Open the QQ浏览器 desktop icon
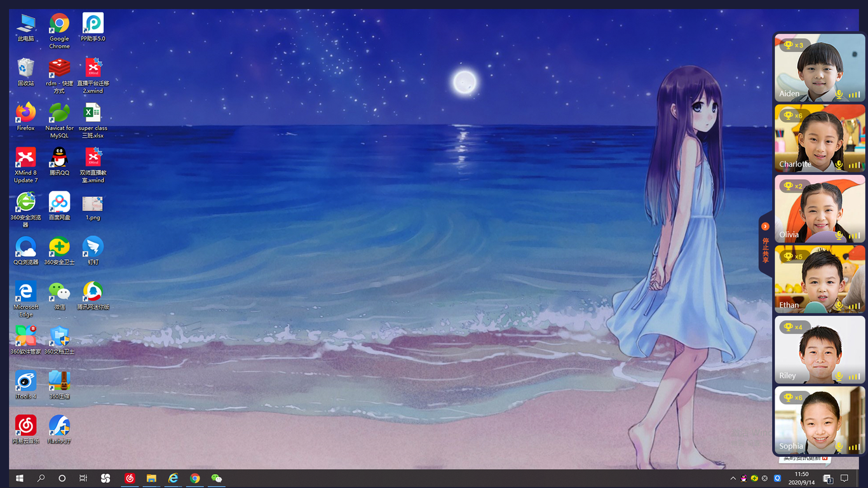 tap(26, 250)
